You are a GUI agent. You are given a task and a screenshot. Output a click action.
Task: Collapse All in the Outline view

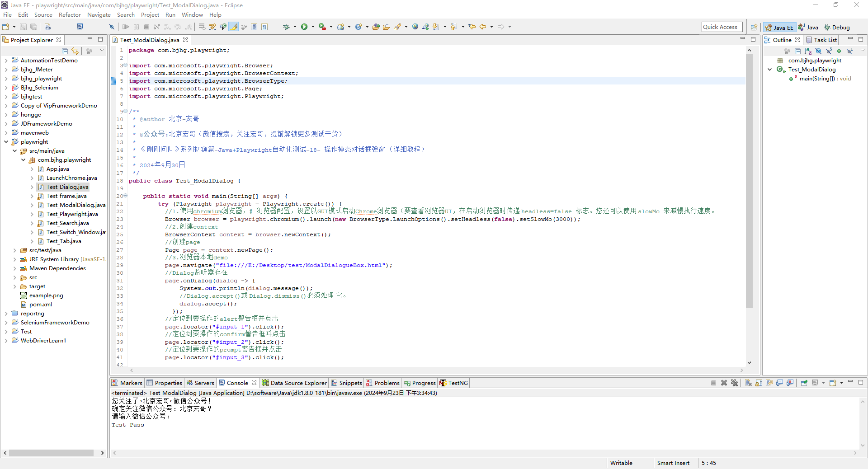point(798,51)
